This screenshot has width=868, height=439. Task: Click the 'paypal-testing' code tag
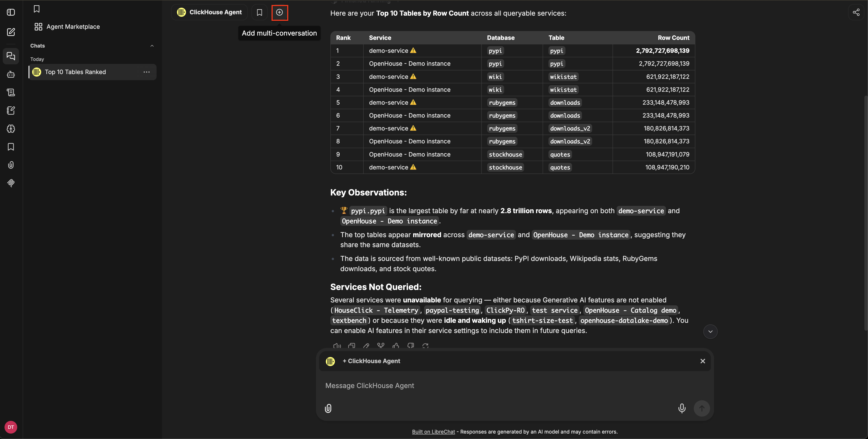pos(452,310)
